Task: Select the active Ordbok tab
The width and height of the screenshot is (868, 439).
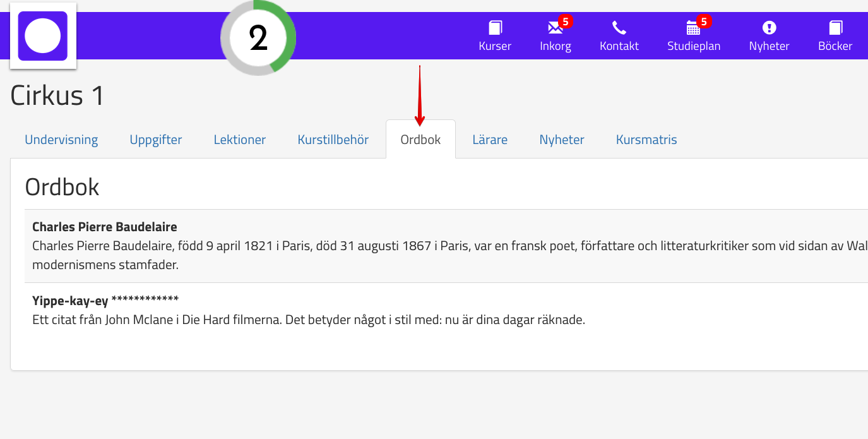Action: pyautogui.click(x=420, y=140)
